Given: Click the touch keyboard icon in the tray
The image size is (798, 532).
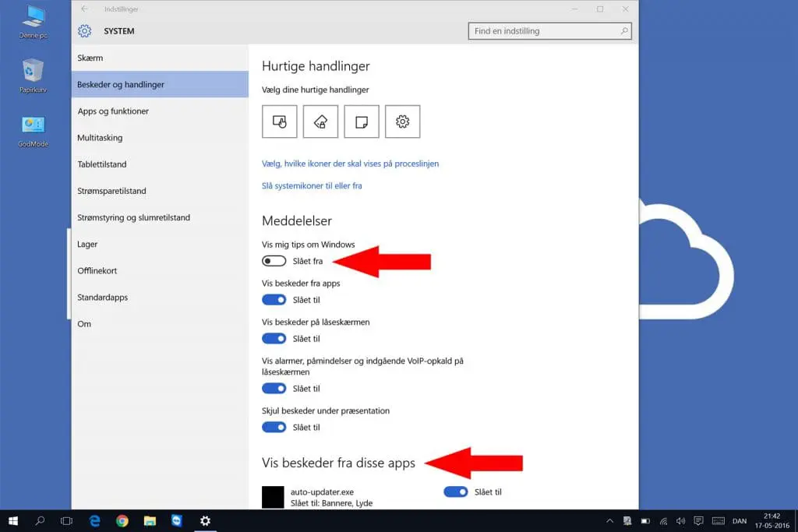Looking at the screenshot, I should pyautogui.click(x=719, y=521).
